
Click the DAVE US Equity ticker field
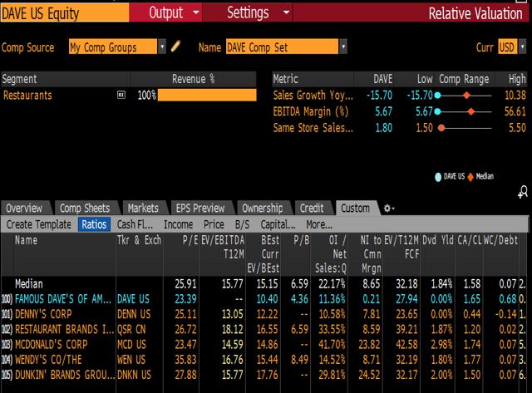pos(65,13)
